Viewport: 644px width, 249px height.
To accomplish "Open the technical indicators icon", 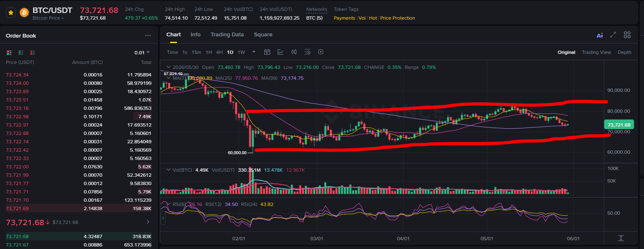I will pos(281,52).
